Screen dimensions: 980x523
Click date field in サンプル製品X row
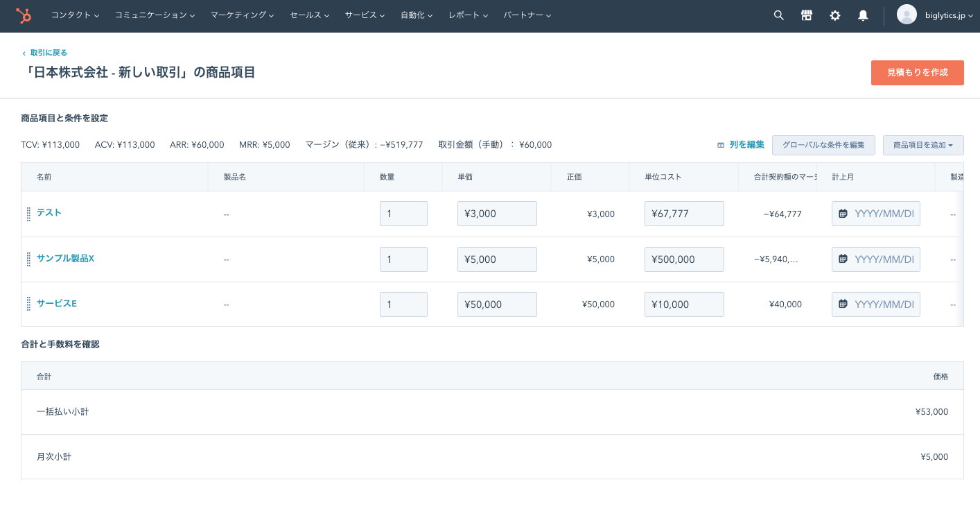click(x=876, y=259)
